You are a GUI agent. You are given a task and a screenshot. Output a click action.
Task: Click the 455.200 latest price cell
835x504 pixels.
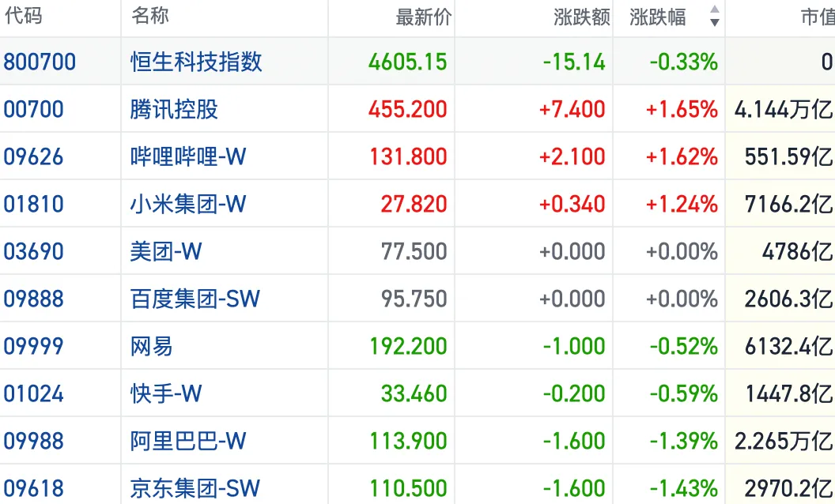coord(407,109)
